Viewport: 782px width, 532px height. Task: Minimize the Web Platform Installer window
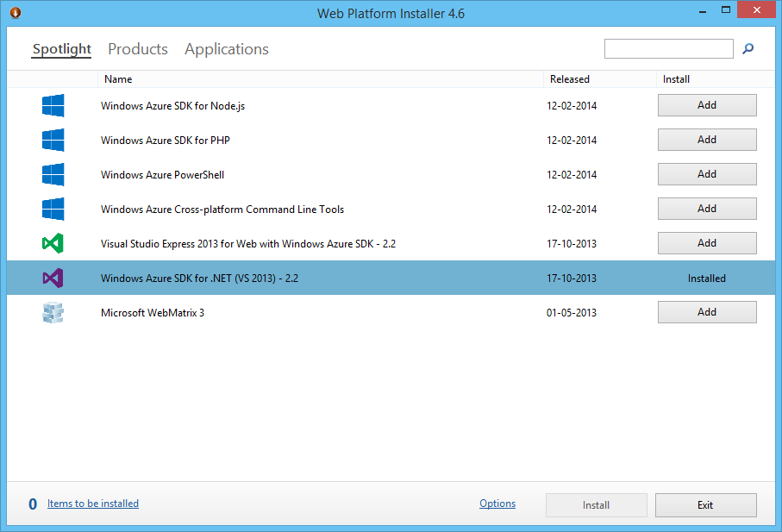coord(703,11)
